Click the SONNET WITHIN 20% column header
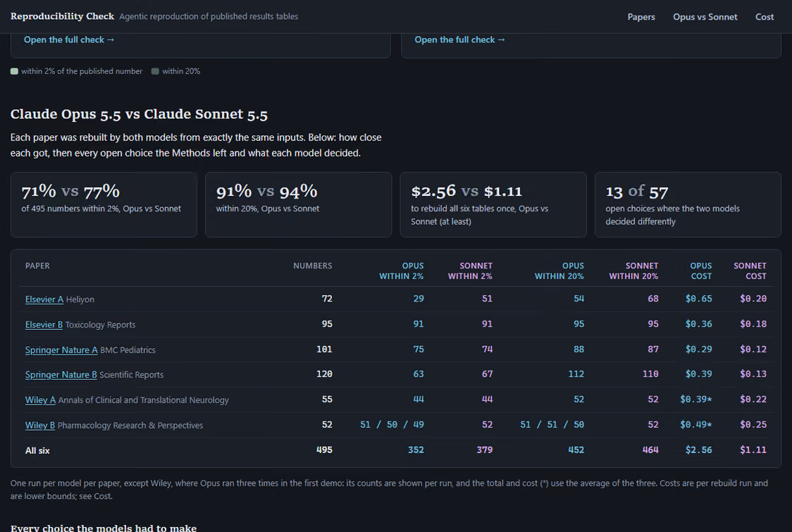The width and height of the screenshot is (792, 532). pyautogui.click(x=633, y=271)
